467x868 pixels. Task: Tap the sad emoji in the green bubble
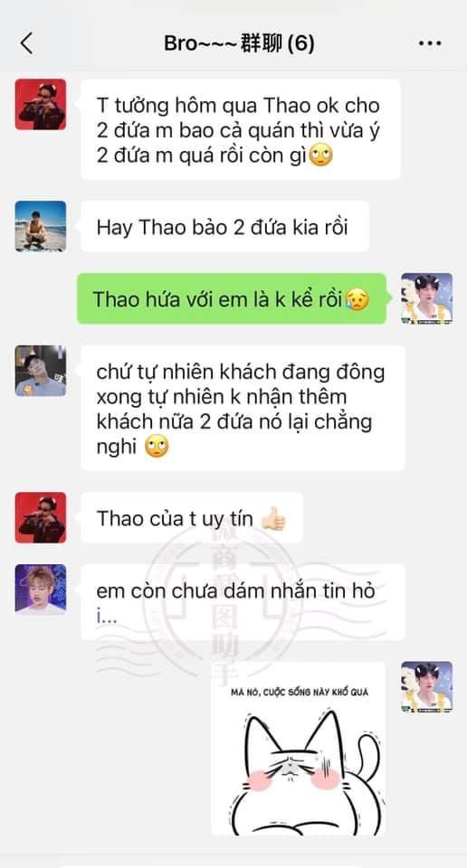click(x=357, y=299)
